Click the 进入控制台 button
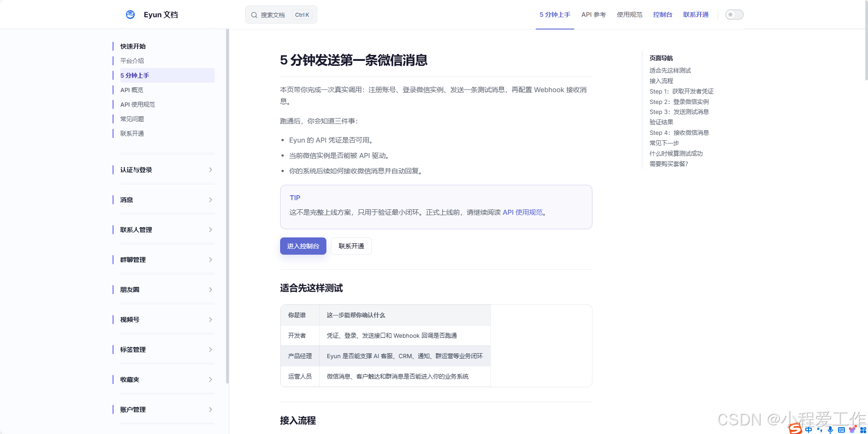 pyautogui.click(x=303, y=246)
